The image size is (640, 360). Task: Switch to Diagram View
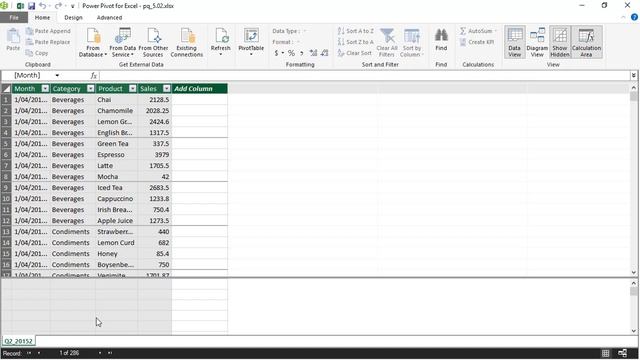(x=537, y=42)
